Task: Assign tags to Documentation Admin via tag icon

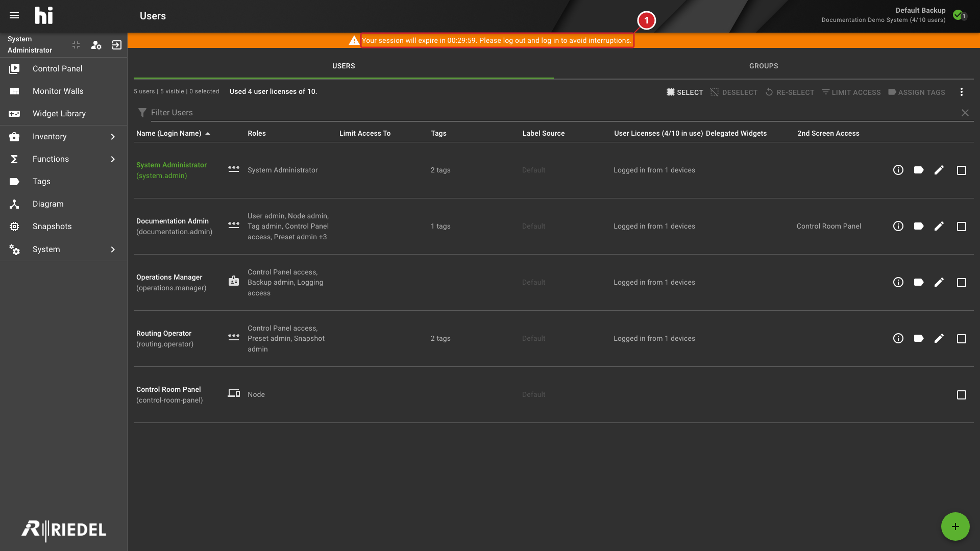Action: [x=919, y=226]
